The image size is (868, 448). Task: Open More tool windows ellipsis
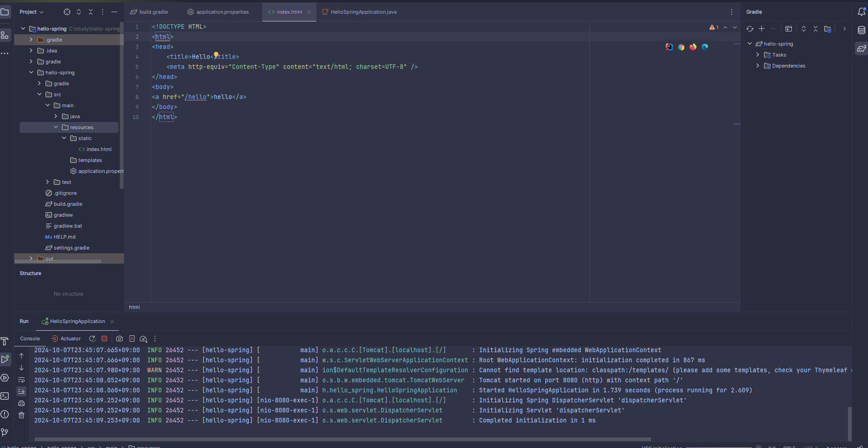[5, 53]
